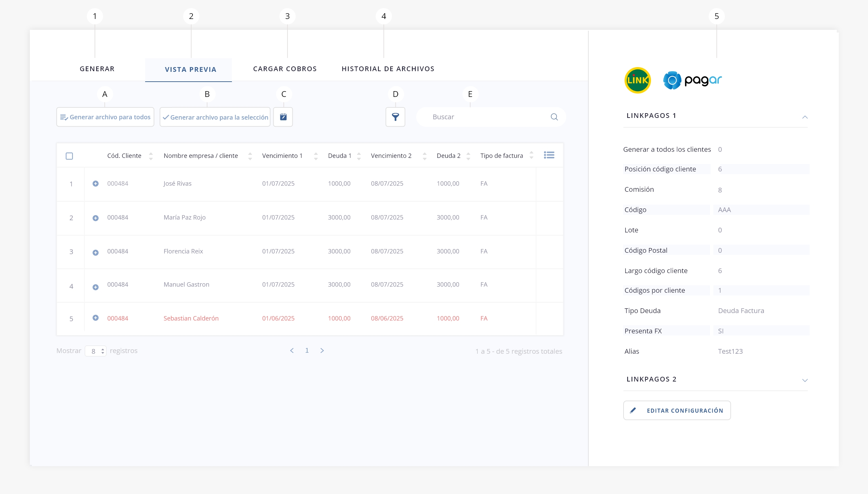Switch to the Cargar Cobros tab

(x=285, y=69)
